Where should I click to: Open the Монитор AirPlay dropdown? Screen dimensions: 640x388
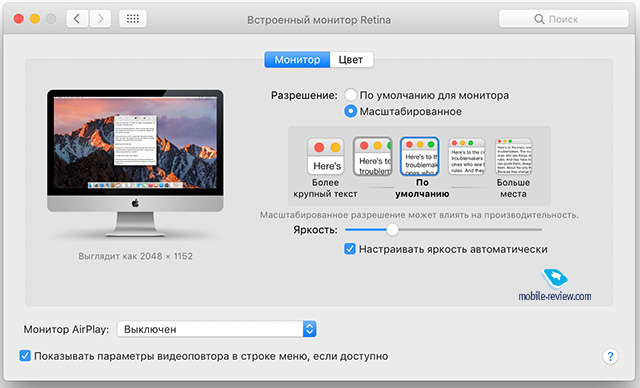(216, 329)
